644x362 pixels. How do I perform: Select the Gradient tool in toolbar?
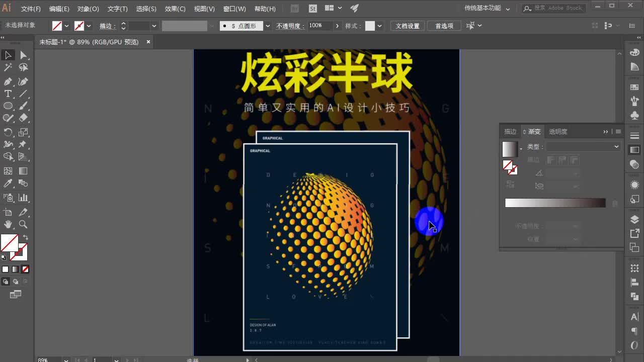(x=23, y=171)
